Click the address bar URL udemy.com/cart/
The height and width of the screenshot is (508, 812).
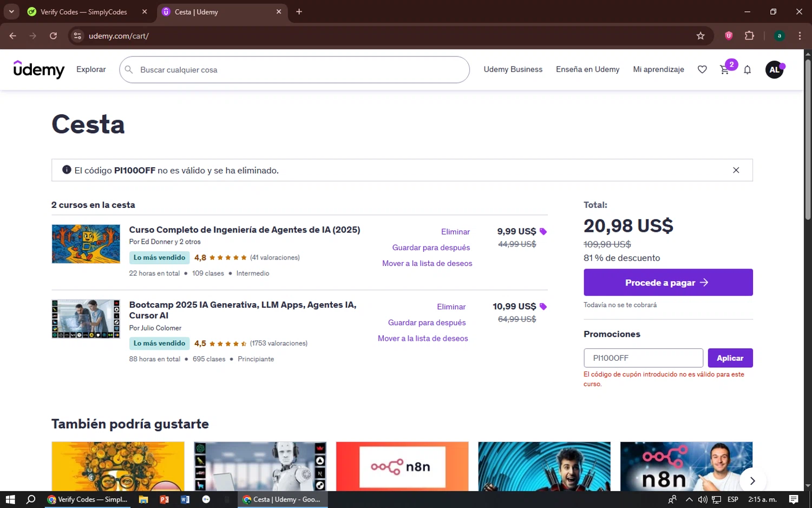tap(119, 36)
